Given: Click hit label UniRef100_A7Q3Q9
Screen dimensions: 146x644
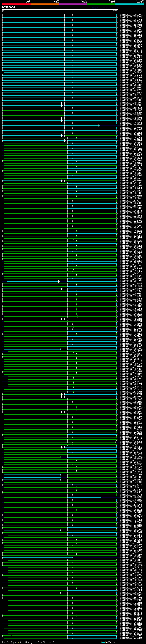Looking at the screenshot, I should (x=131, y=30).
